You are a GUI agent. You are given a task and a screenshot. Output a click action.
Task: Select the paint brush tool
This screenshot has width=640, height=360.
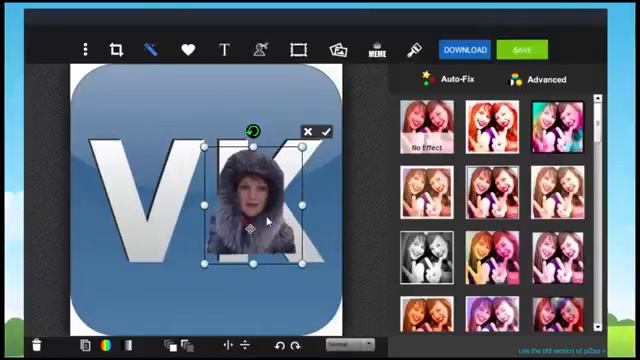414,50
